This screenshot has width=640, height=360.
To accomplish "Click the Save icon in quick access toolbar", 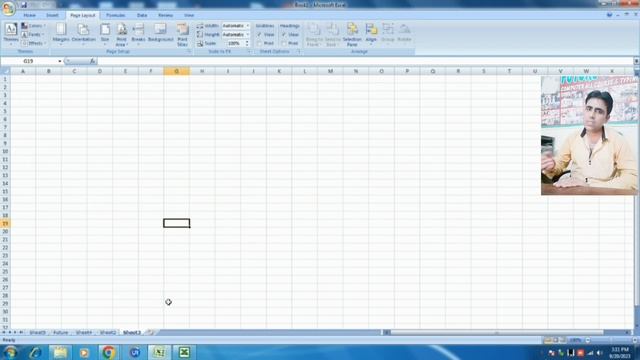I will (24, 5).
